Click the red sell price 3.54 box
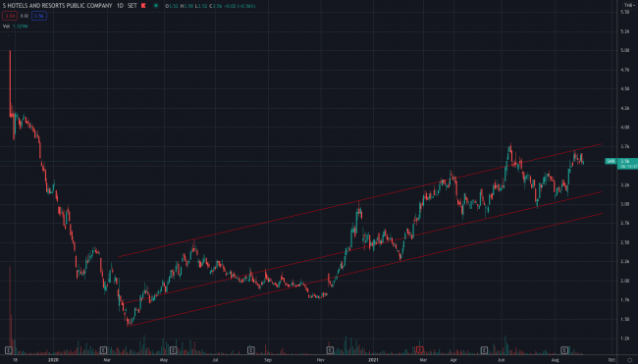This screenshot has width=638, height=364. (x=10, y=16)
